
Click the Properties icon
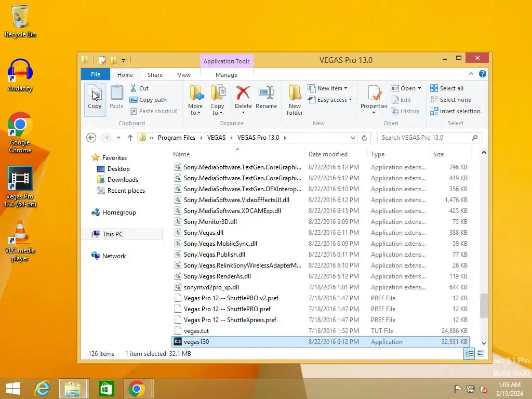pos(374,93)
